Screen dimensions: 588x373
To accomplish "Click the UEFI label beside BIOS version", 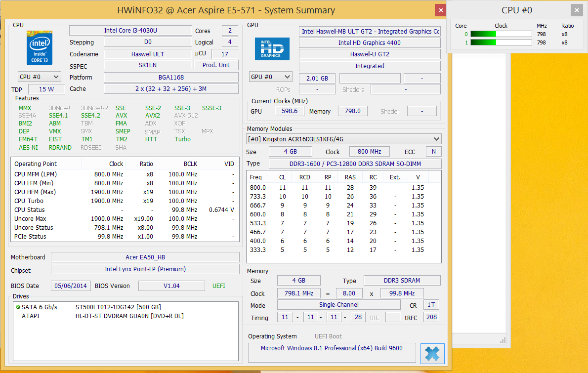I will pos(218,286).
